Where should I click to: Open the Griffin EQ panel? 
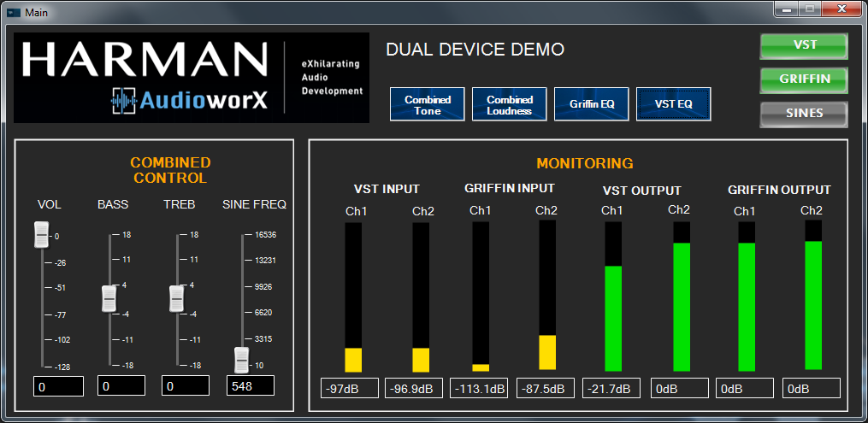point(591,104)
